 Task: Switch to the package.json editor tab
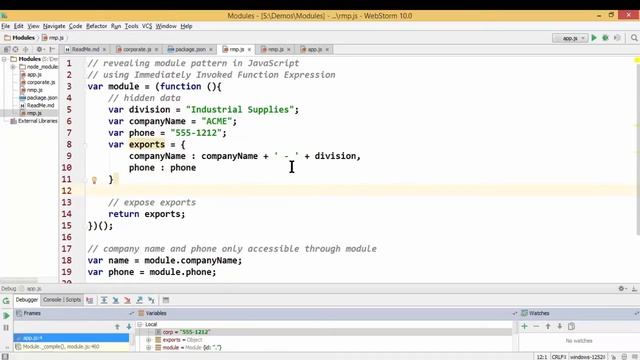click(x=190, y=49)
